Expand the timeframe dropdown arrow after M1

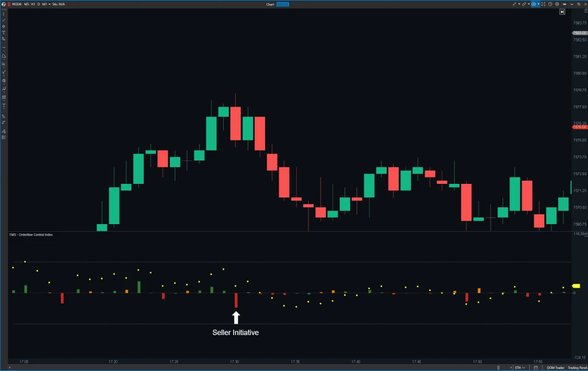coord(50,4)
